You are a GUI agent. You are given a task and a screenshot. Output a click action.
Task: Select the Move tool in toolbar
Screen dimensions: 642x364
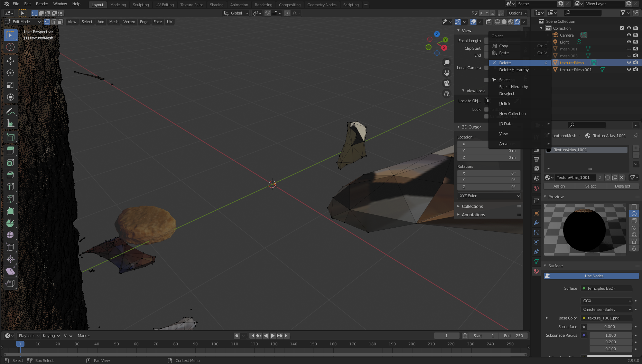click(x=10, y=61)
